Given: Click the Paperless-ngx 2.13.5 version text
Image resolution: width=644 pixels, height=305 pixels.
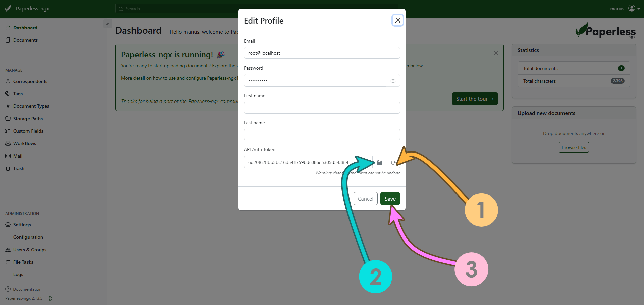Looking at the screenshot, I should (x=24, y=298).
